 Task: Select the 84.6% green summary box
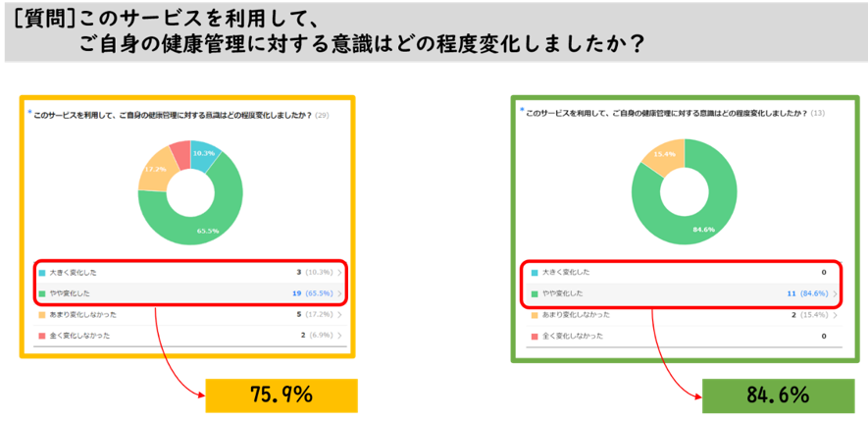click(778, 395)
